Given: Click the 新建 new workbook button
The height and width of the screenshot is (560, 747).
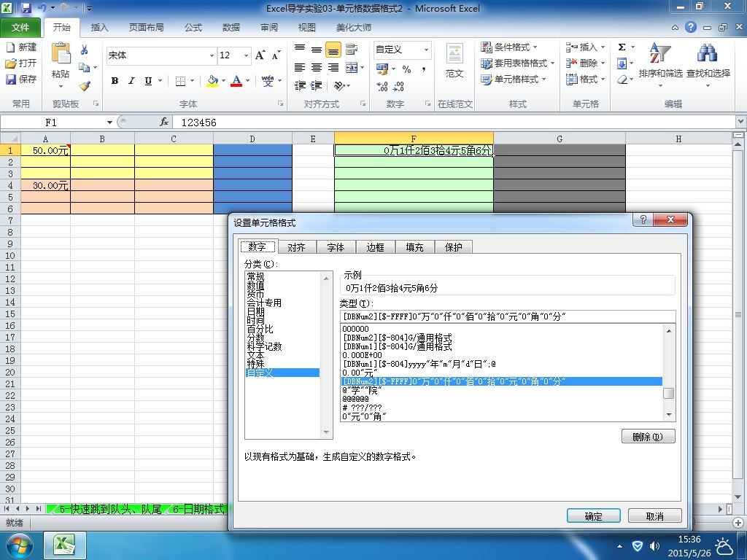Looking at the screenshot, I should pyautogui.click(x=21, y=47).
